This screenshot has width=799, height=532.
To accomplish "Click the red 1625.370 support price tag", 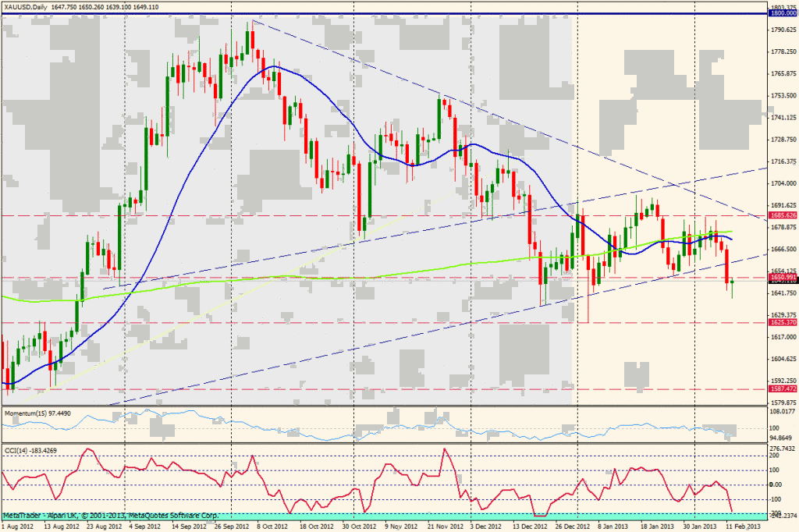I will [783, 322].
